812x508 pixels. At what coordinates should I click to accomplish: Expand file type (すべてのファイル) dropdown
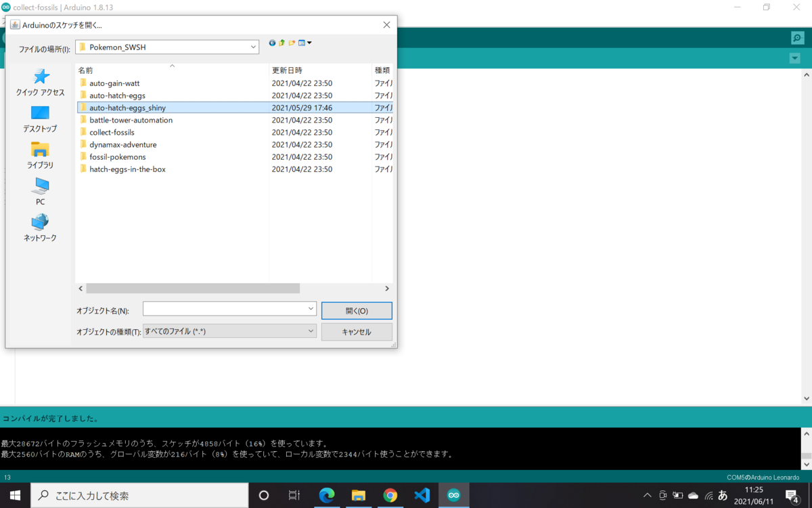coord(311,331)
